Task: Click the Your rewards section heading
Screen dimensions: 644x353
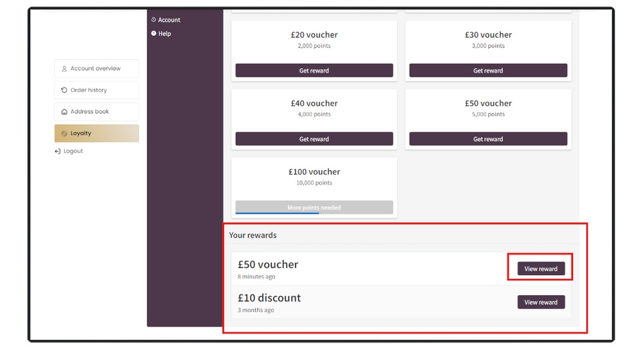Action: tap(253, 235)
